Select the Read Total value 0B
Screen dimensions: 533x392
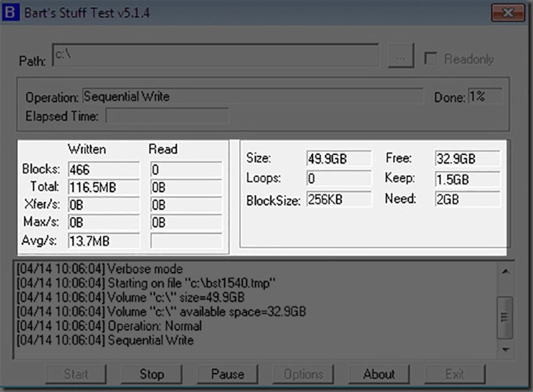point(187,187)
